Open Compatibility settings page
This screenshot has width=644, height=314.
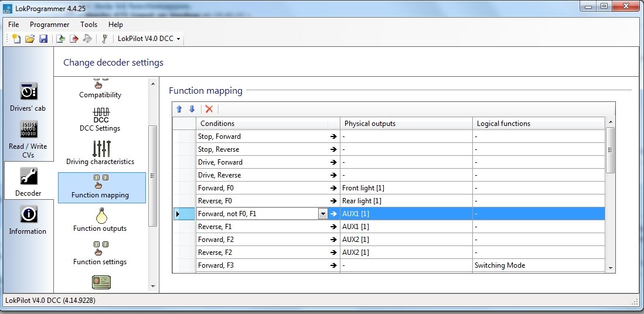coord(100,88)
